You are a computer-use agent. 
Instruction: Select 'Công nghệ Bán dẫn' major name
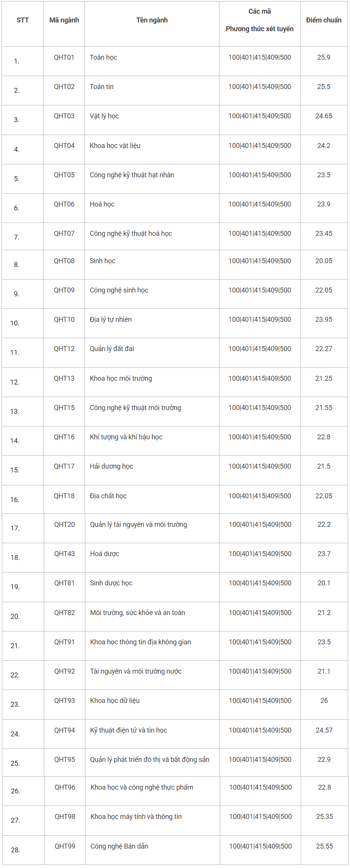click(119, 846)
